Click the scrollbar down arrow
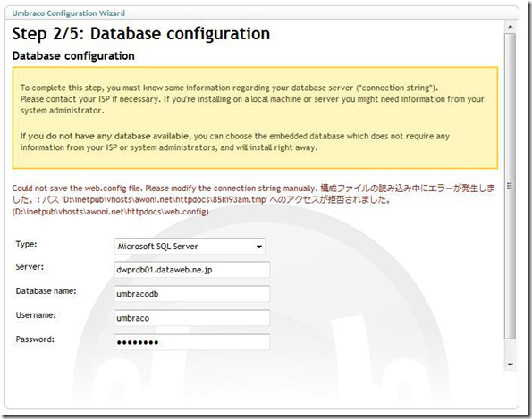 tap(510, 365)
